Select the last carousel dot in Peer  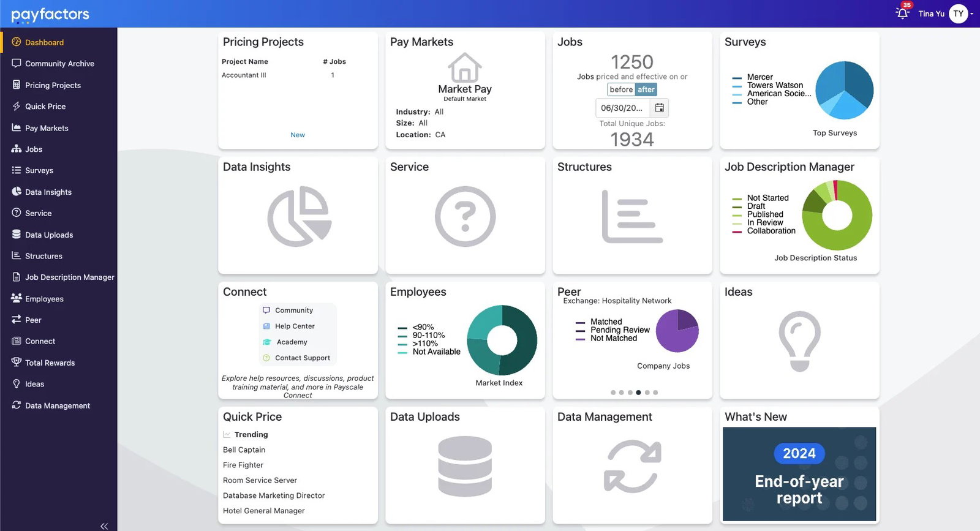click(655, 393)
